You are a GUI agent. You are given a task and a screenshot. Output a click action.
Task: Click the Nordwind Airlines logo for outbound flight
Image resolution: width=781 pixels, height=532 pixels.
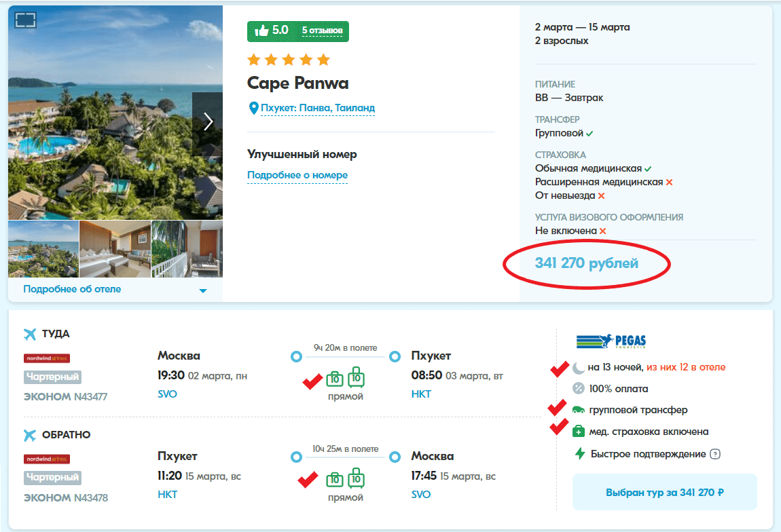tap(47, 358)
